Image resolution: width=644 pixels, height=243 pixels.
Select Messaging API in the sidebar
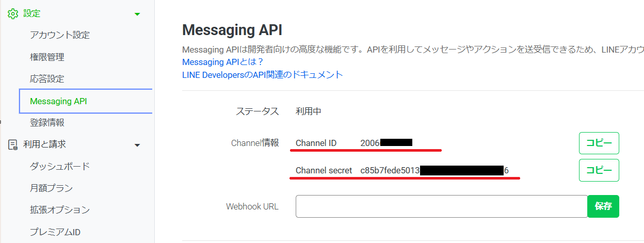click(x=86, y=101)
